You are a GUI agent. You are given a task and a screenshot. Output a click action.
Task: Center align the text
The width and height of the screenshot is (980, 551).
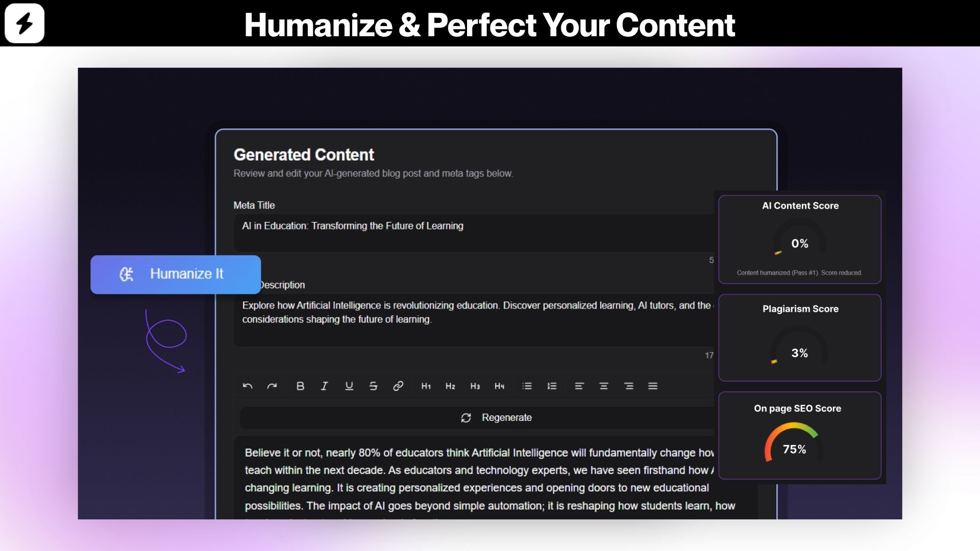[604, 386]
